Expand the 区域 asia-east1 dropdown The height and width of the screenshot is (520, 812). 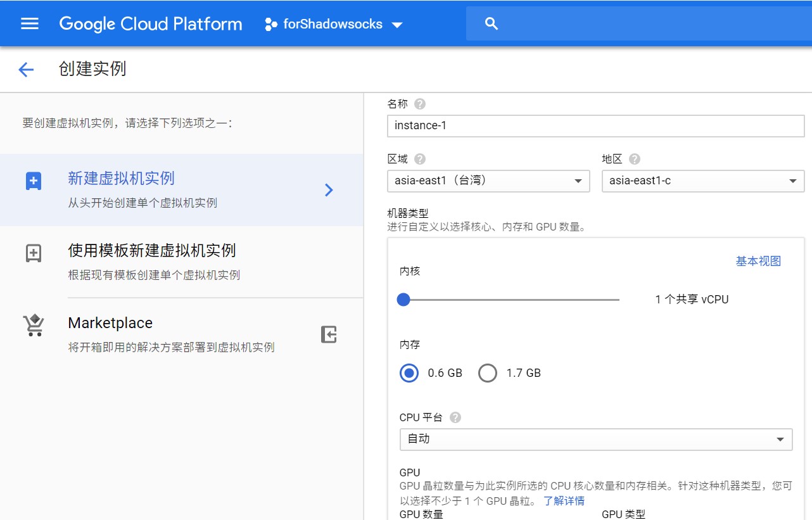pyautogui.click(x=488, y=181)
